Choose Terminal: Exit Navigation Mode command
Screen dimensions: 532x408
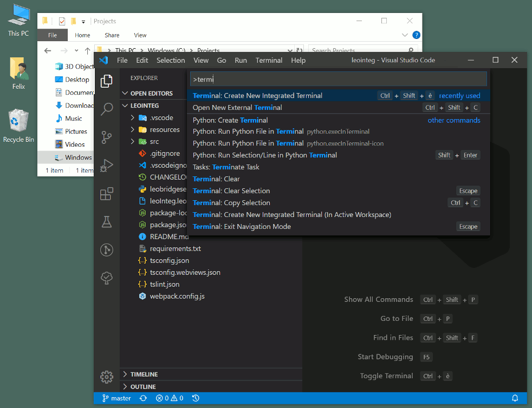[338, 226]
